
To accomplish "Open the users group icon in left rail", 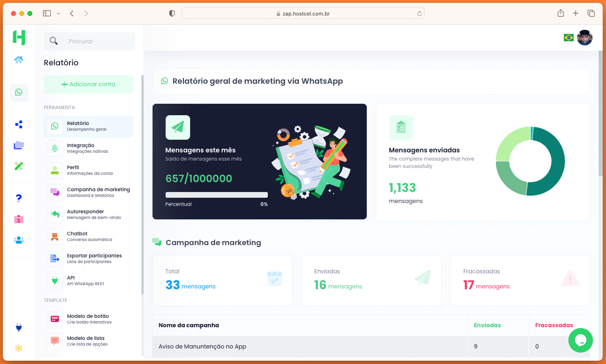I will pyautogui.click(x=19, y=240).
